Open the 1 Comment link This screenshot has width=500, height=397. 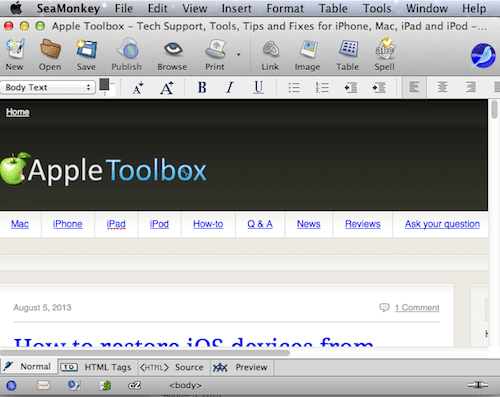(x=417, y=307)
